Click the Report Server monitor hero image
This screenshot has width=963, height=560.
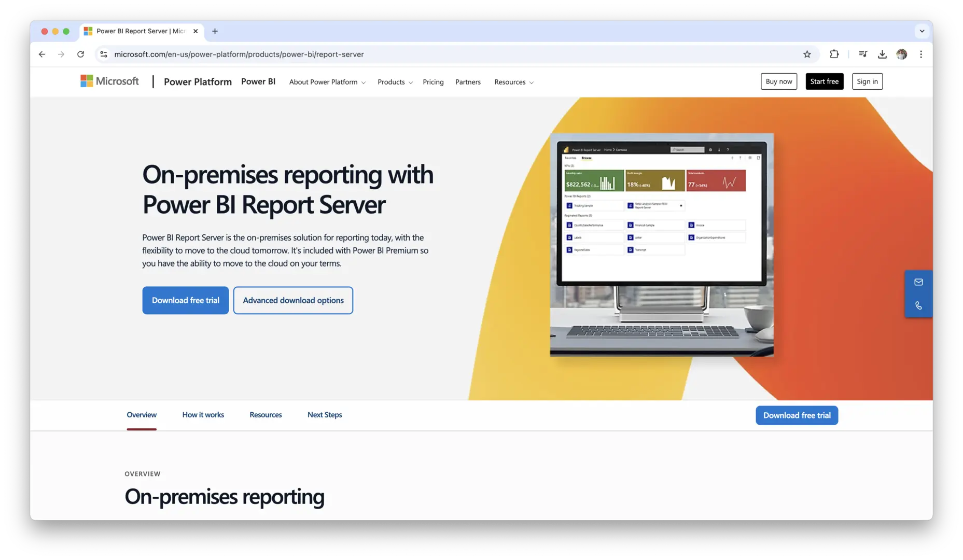(x=662, y=245)
